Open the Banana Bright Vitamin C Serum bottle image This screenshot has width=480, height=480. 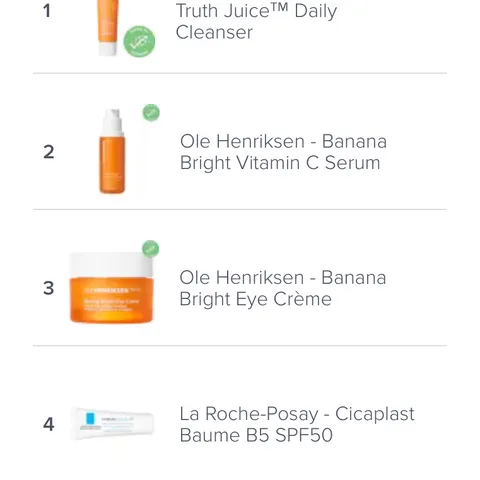(x=112, y=151)
